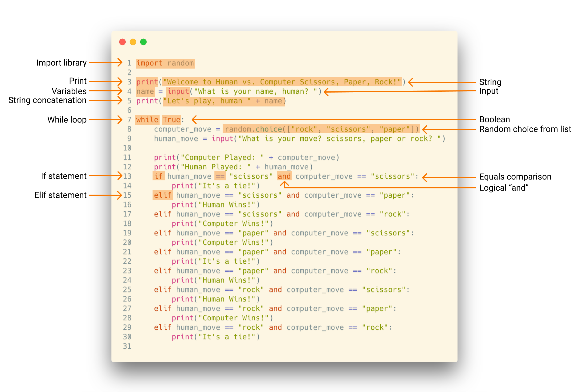Screen dimensions: 583x392
Task: Select the highlighted import random statement
Action: [x=165, y=63]
